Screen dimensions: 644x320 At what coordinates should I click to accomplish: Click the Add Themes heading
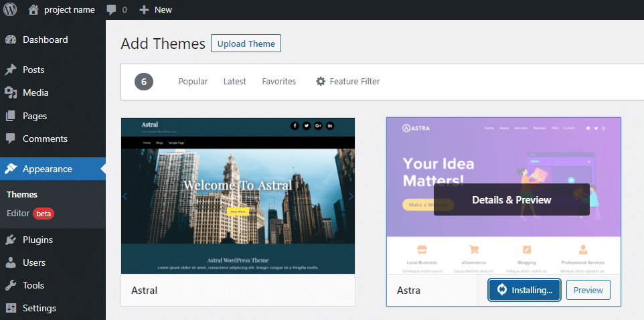point(163,44)
